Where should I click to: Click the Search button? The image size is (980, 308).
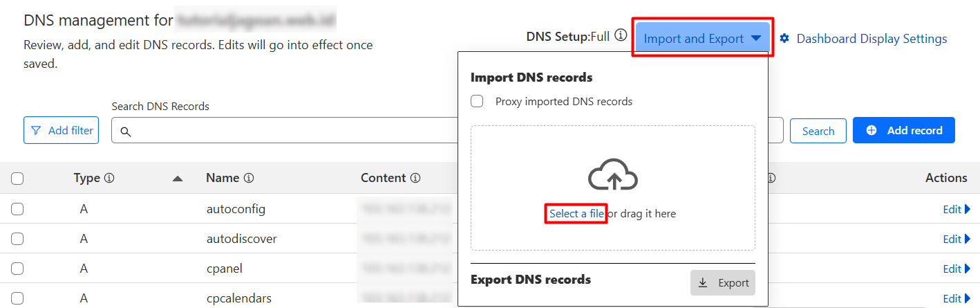818,131
